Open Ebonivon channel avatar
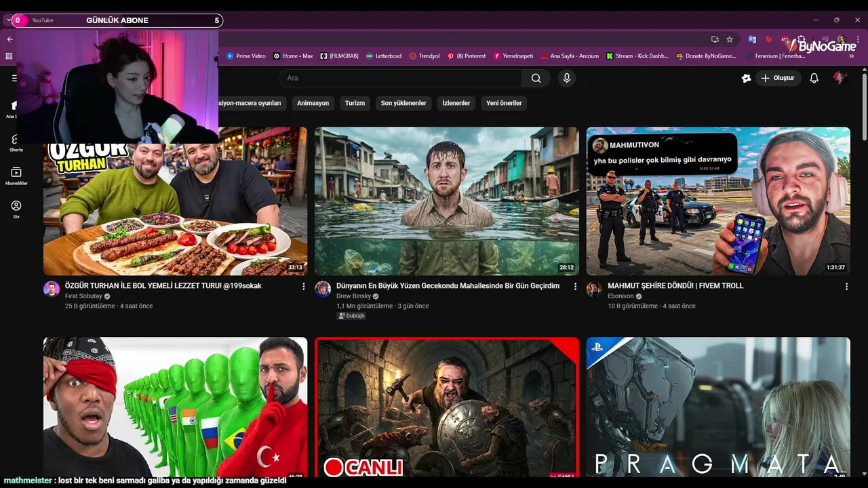 pyautogui.click(x=594, y=289)
